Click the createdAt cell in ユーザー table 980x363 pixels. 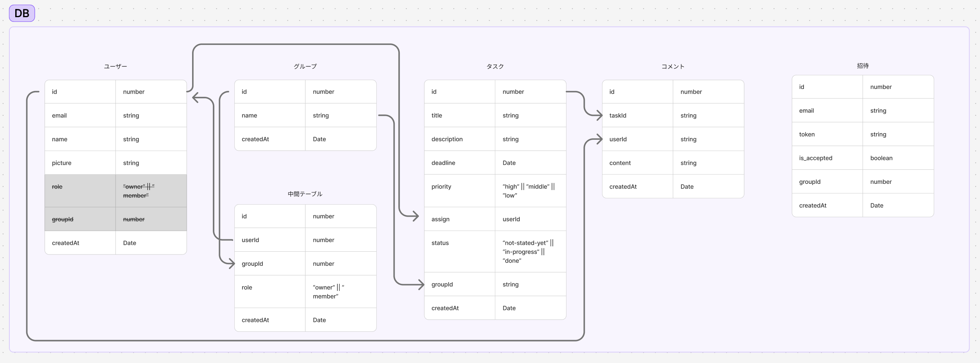pos(80,243)
